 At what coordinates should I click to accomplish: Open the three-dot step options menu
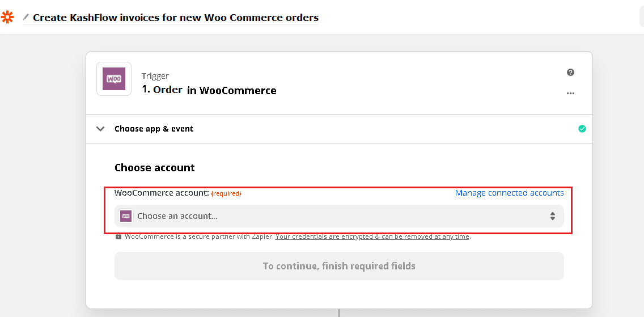(570, 94)
